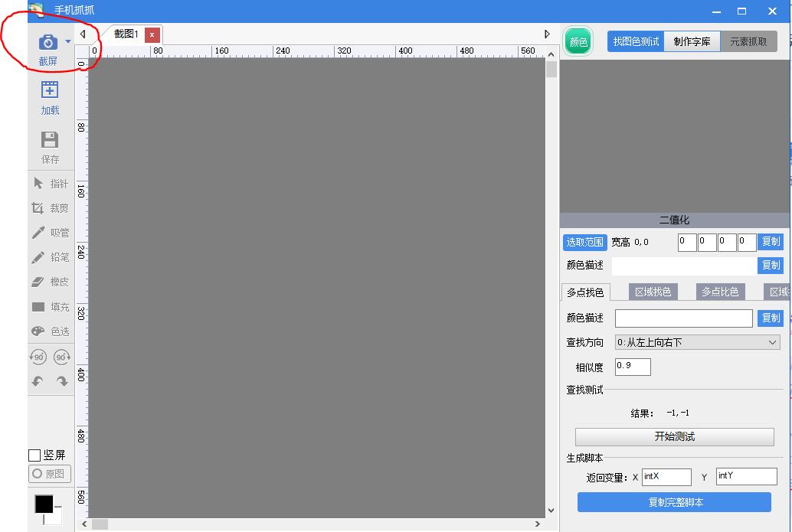This screenshot has width=792, height=532.
Task: Switch to the 截图1 tab
Action: click(x=126, y=34)
